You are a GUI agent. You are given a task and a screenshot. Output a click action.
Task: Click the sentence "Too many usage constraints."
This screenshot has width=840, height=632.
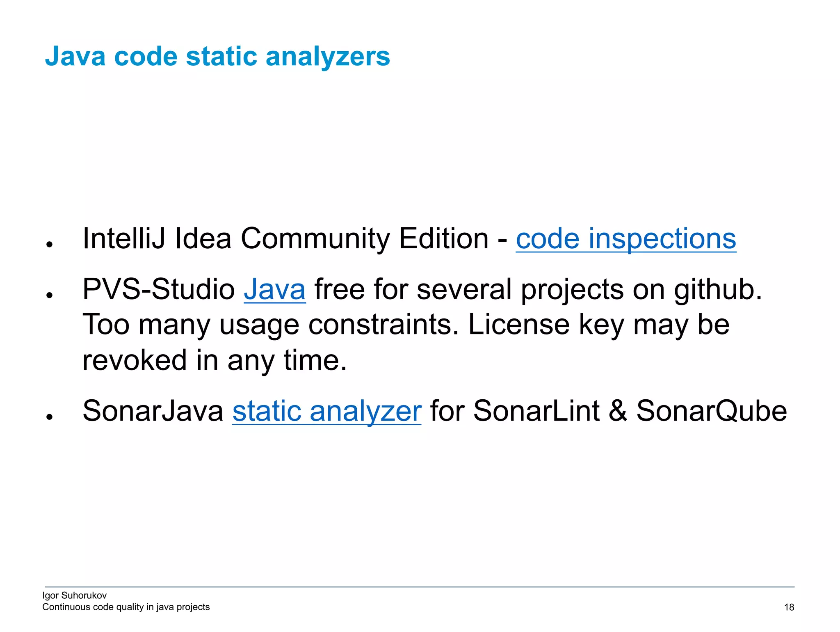pos(270,325)
